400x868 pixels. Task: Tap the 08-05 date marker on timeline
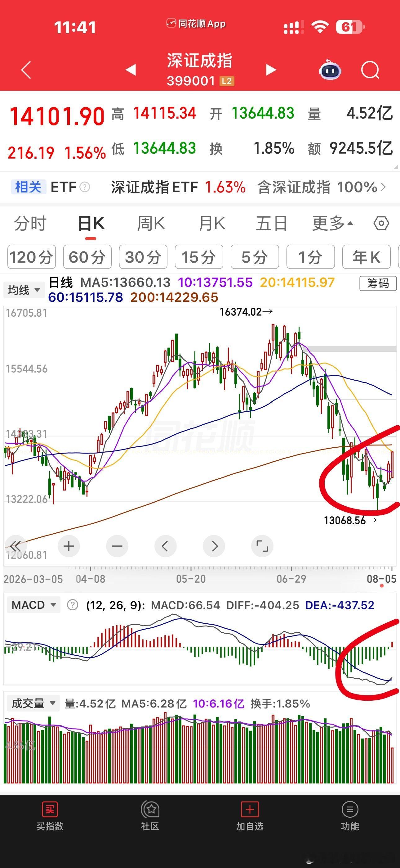[381, 579]
